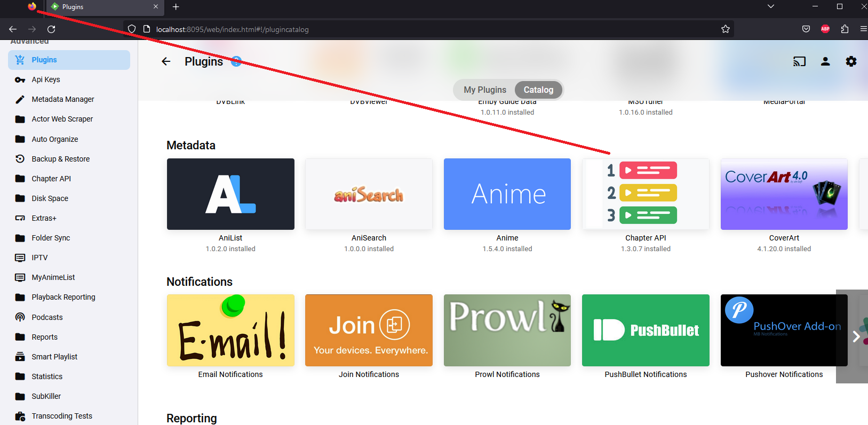Click the Adblock Plus extension icon

coord(825,29)
